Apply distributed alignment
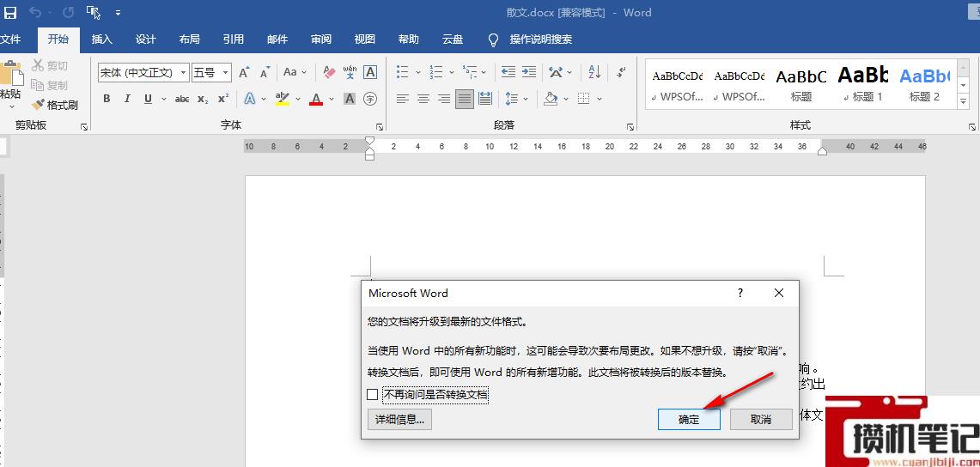Image resolution: width=980 pixels, height=467 pixels. (485, 99)
